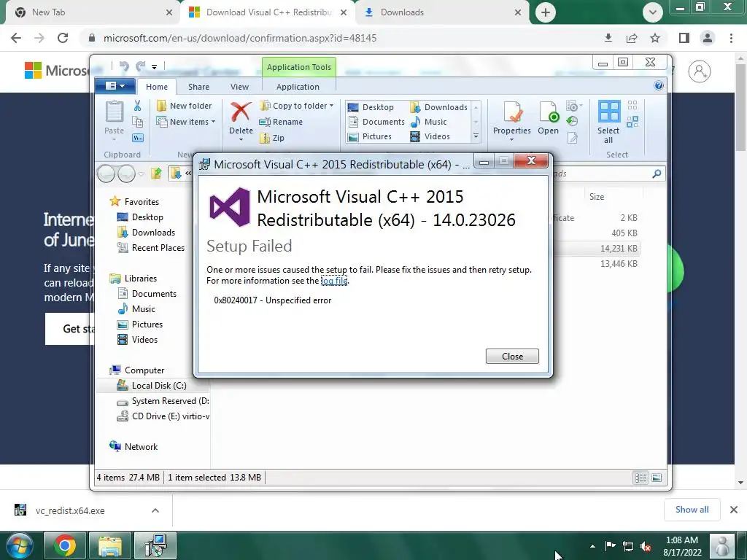Click the taskbar clock
The height and width of the screenshot is (560, 747).
[682, 546]
